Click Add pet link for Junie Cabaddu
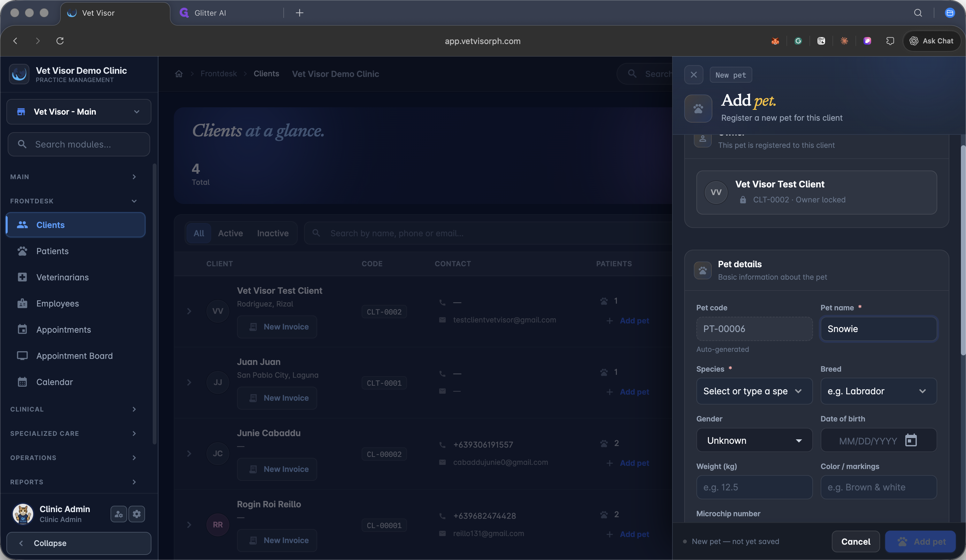The image size is (966, 560). point(627,463)
